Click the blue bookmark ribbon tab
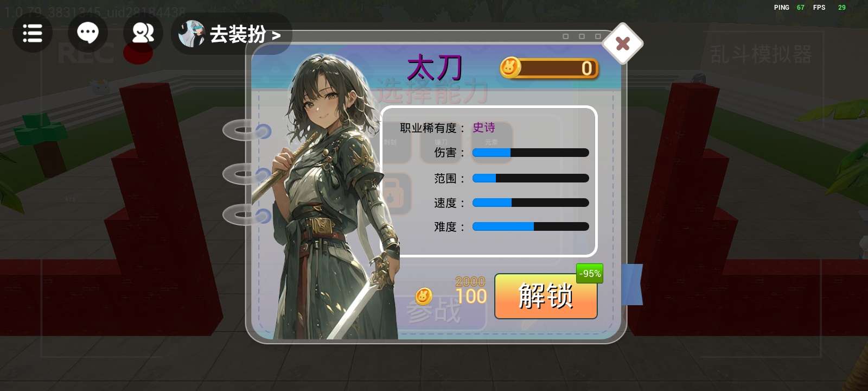The height and width of the screenshot is (391, 868). pyautogui.click(x=632, y=284)
